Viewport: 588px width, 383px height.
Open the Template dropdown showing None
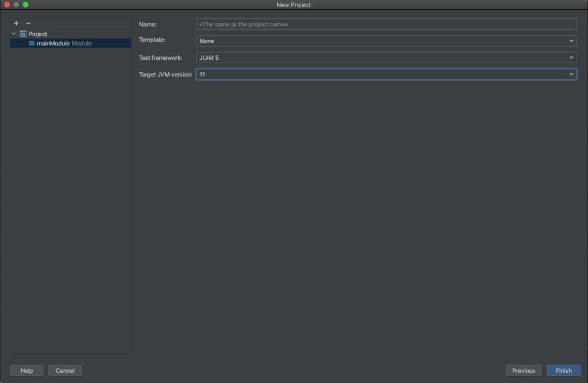[x=386, y=41]
